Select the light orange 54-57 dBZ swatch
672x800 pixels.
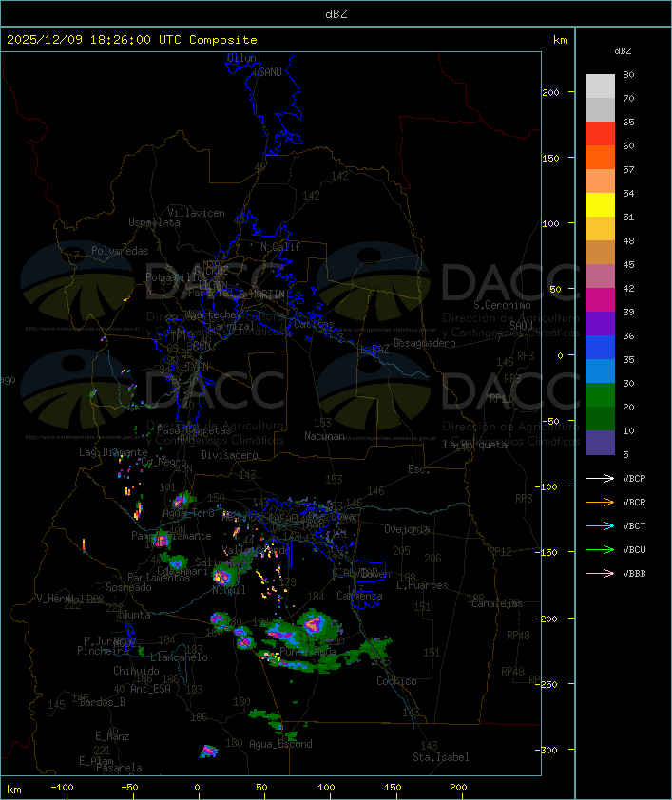click(600, 181)
